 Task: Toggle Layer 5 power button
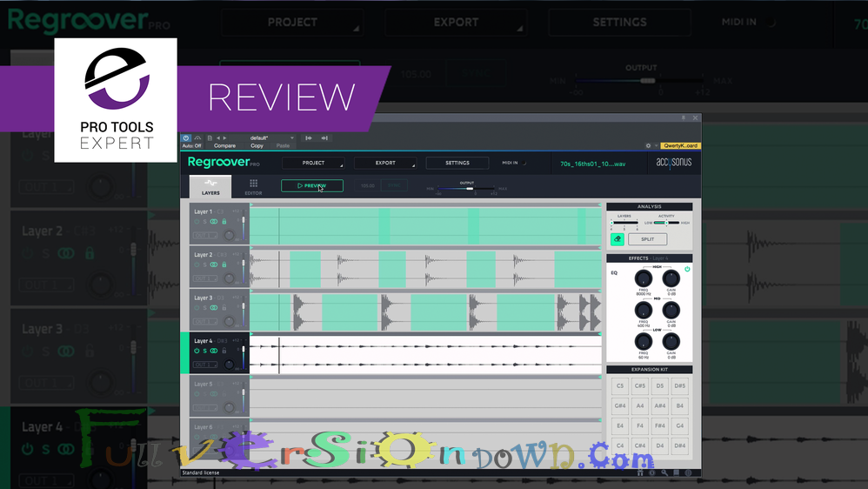pyautogui.click(x=197, y=394)
